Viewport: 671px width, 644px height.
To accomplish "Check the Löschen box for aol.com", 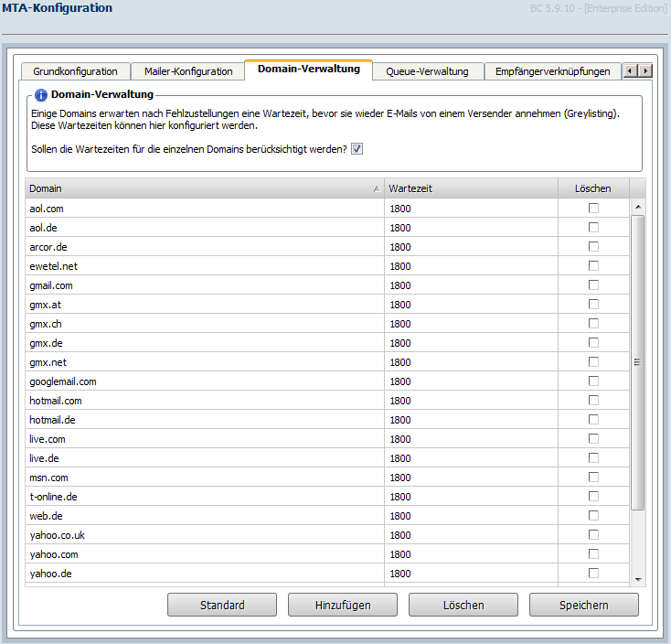I will click(x=593, y=208).
